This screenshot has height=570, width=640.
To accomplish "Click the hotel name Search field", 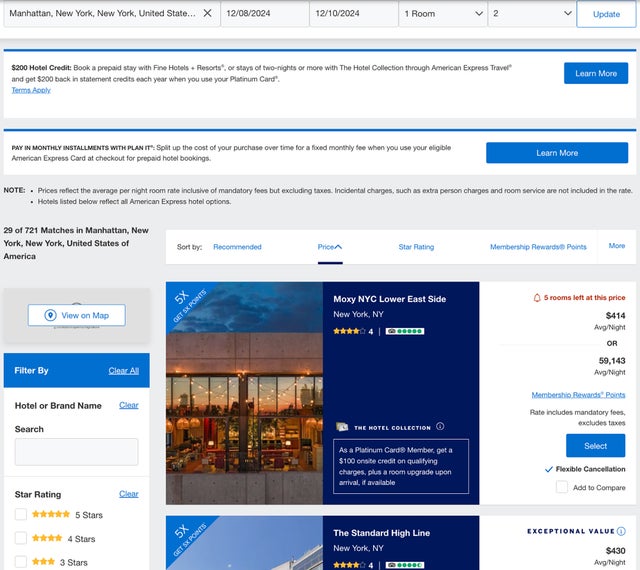I will (x=76, y=452).
